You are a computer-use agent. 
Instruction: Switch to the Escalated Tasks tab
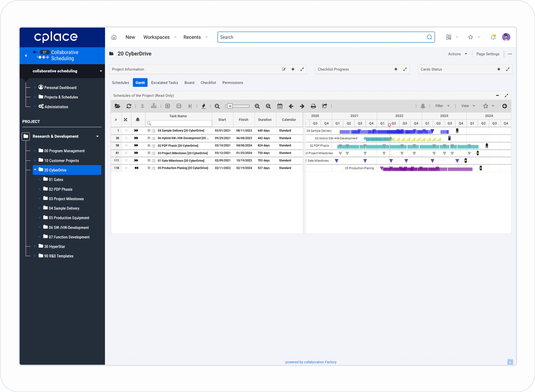[164, 83]
